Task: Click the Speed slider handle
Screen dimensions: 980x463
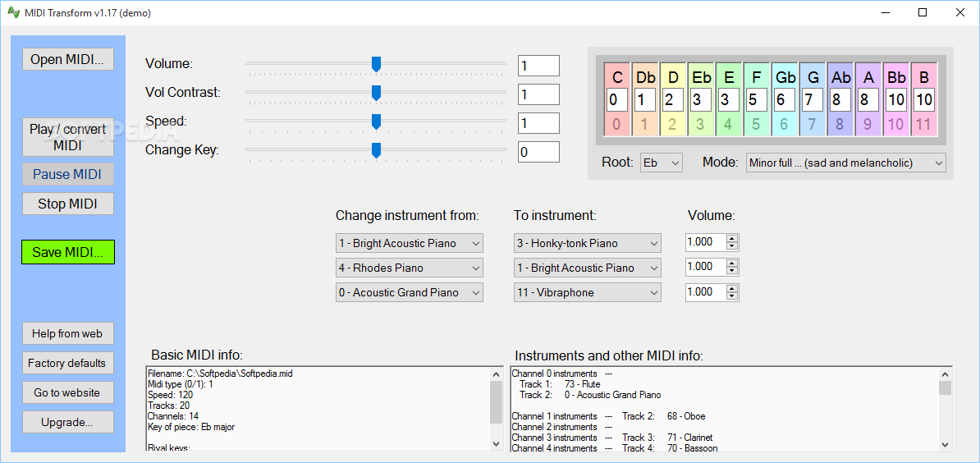Action: point(376,121)
